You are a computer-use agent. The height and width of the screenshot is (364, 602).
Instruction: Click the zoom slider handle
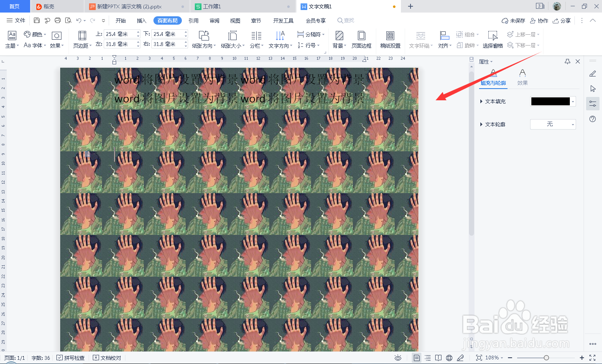[x=546, y=358]
